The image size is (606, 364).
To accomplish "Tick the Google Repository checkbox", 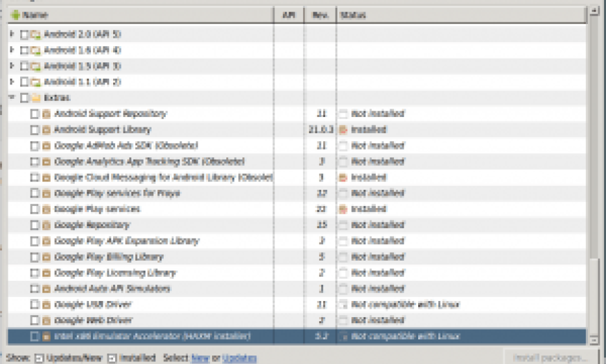I will pyautogui.click(x=35, y=225).
